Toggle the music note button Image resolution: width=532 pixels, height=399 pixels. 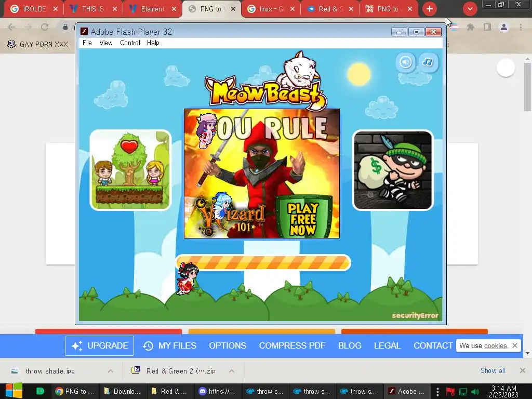(428, 62)
